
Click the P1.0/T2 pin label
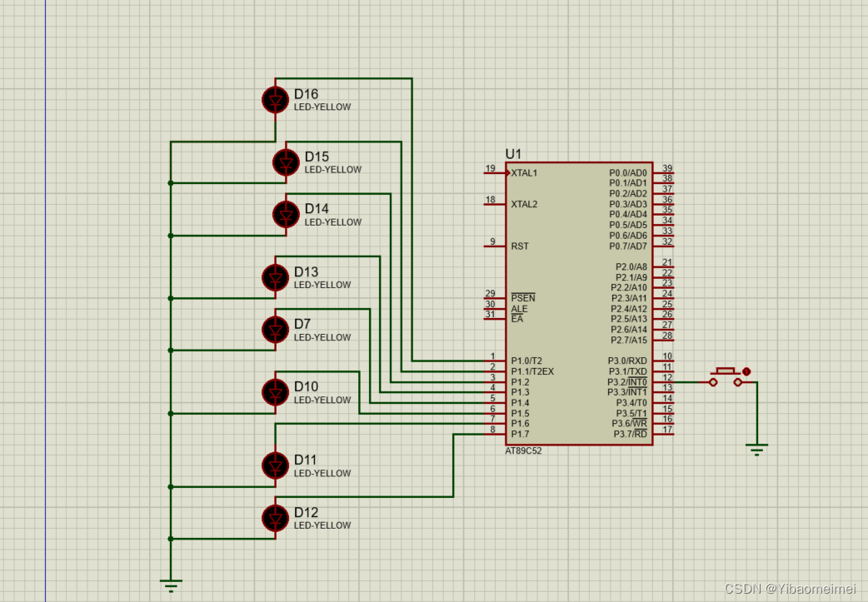pyautogui.click(x=526, y=361)
